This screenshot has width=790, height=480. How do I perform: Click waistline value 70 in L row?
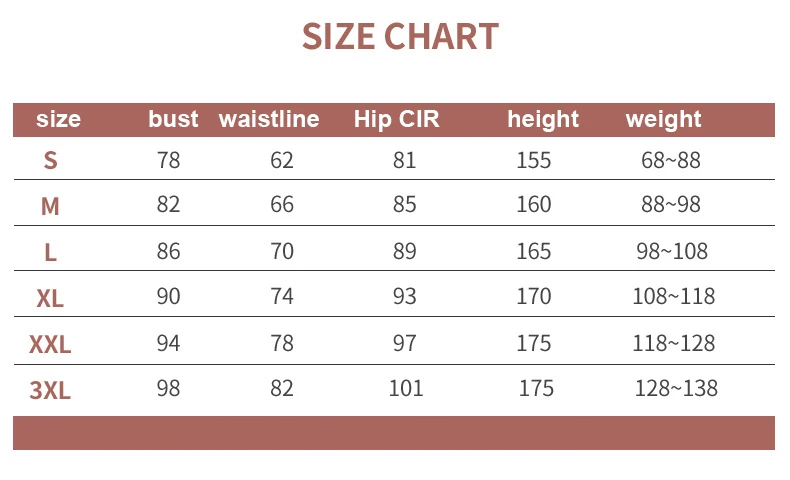[282, 251]
